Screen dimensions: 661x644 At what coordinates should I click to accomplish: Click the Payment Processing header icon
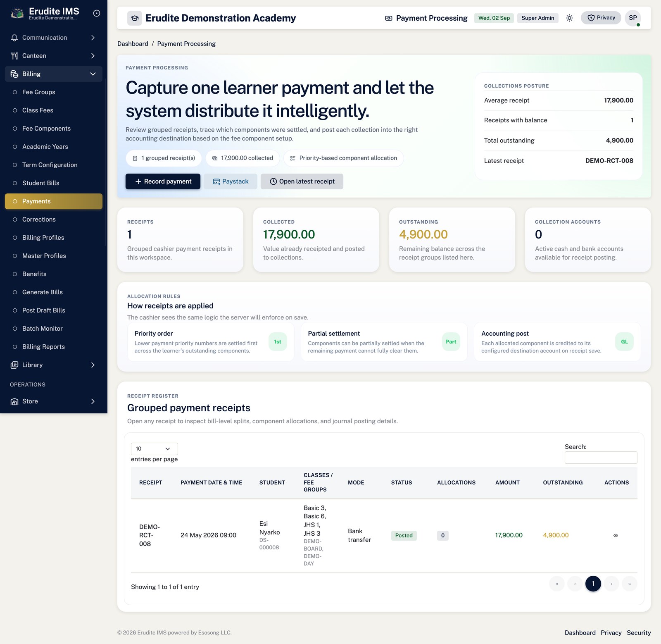(x=389, y=18)
